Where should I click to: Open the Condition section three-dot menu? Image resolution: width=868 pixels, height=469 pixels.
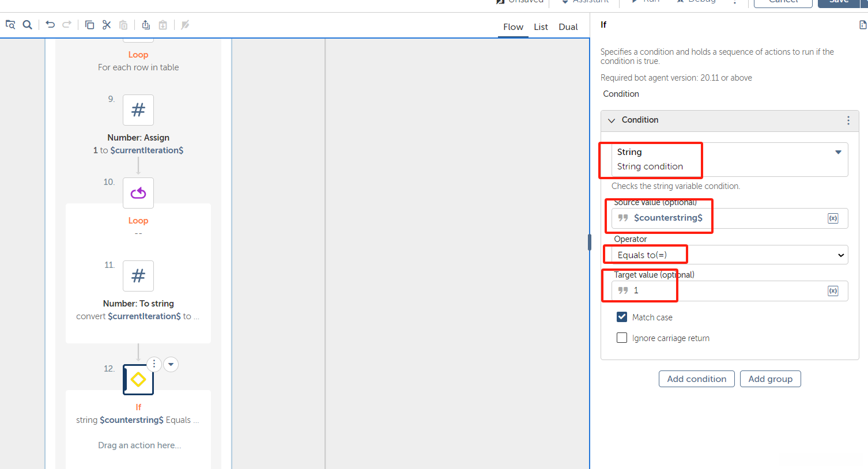[848, 120]
